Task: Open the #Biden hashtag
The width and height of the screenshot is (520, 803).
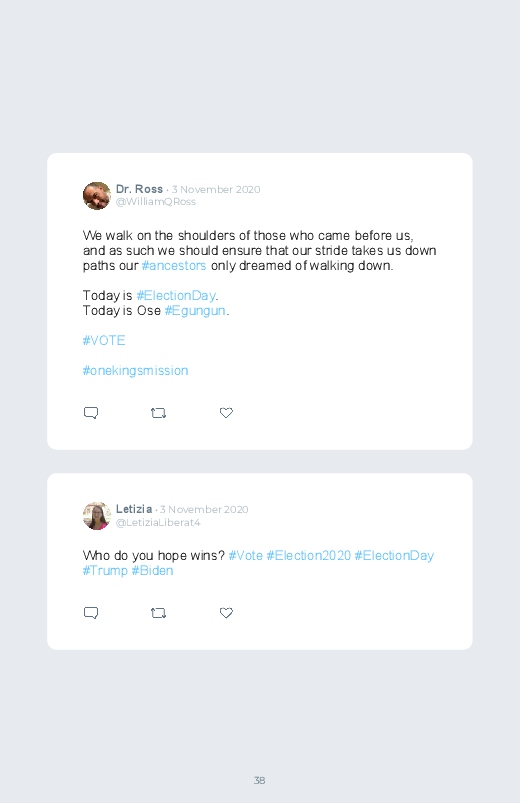Action: pyautogui.click(x=152, y=570)
